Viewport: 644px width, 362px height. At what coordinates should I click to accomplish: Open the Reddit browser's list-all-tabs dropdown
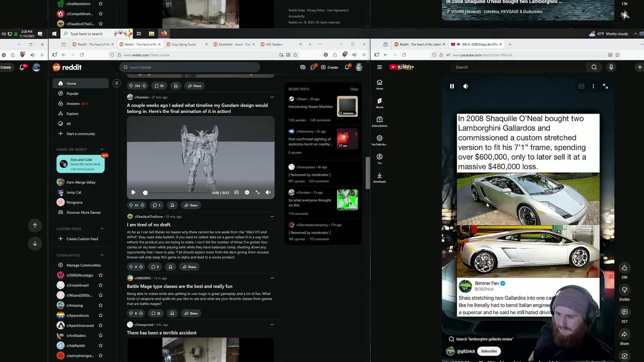coord(320,44)
